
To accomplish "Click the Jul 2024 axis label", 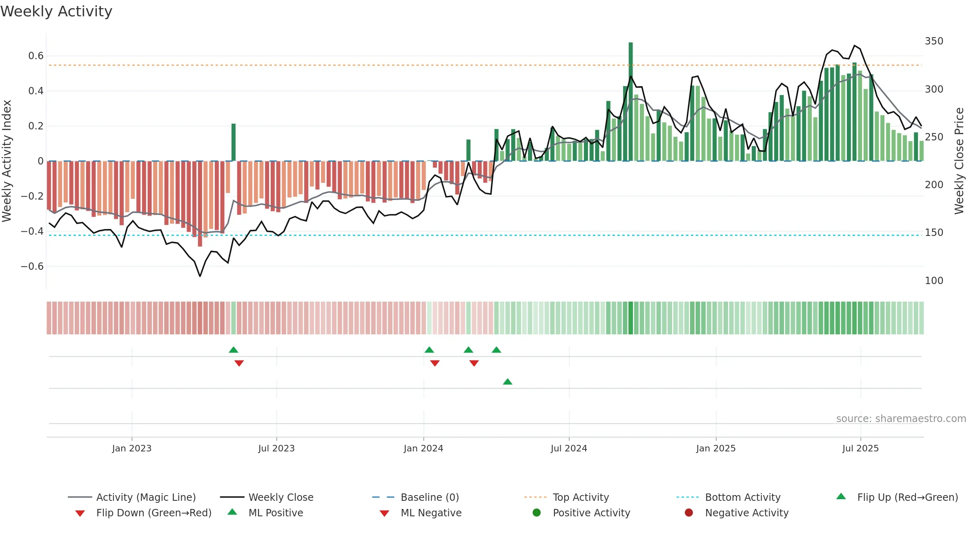I will pyautogui.click(x=569, y=449).
